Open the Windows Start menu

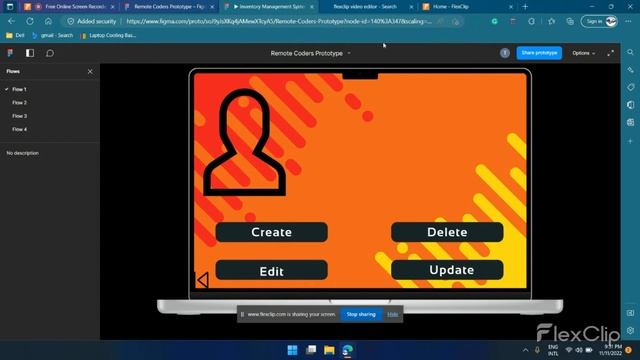coord(292,350)
